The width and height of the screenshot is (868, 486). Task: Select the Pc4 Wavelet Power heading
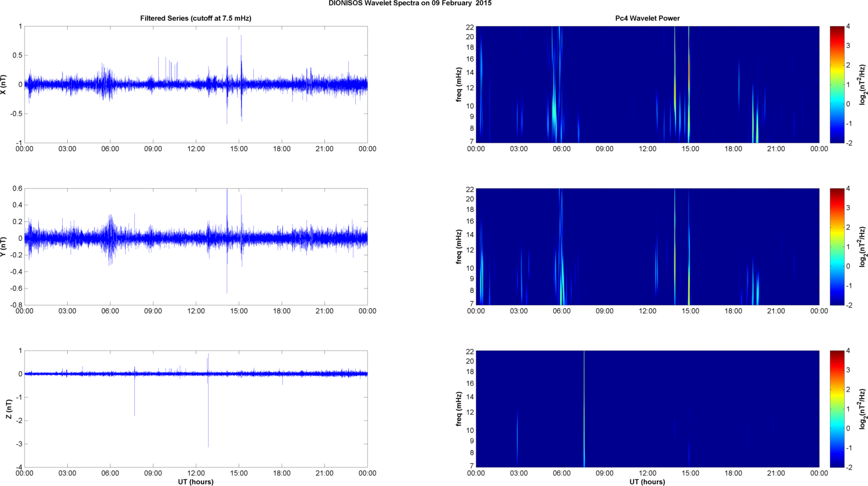coord(647,18)
